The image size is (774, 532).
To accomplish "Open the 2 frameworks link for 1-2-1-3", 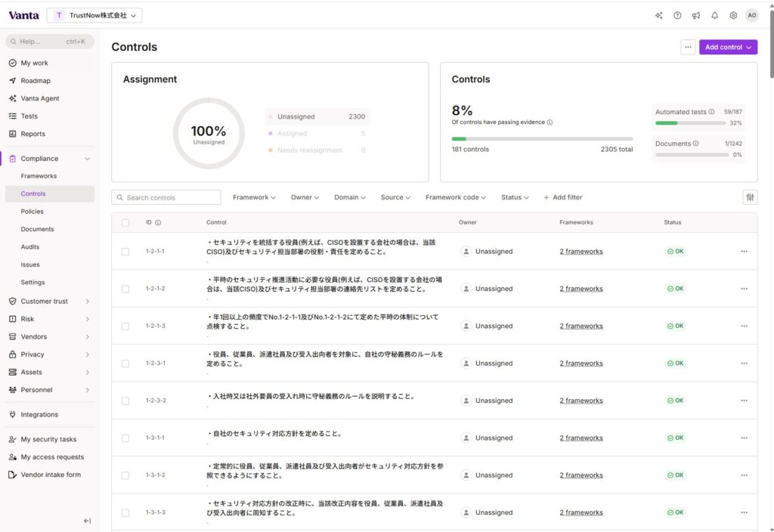I will 580,326.
